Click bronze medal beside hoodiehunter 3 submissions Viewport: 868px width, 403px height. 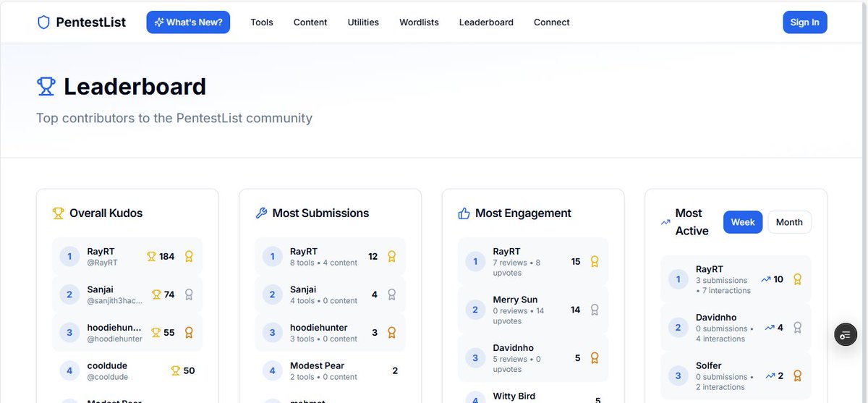click(392, 333)
